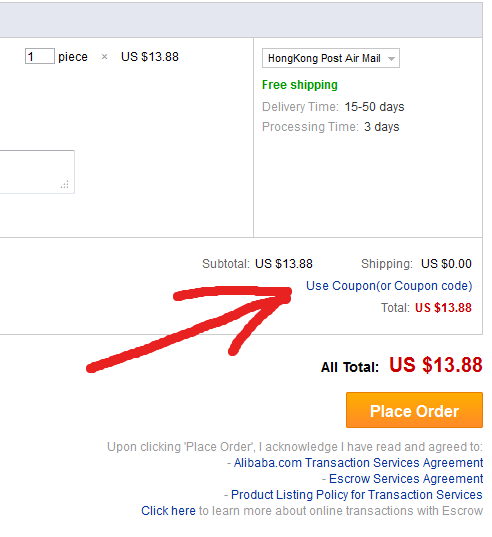Open the Use Coupon(or Coupon code) link
The image size is (492, 537).
tap(389, 286)
